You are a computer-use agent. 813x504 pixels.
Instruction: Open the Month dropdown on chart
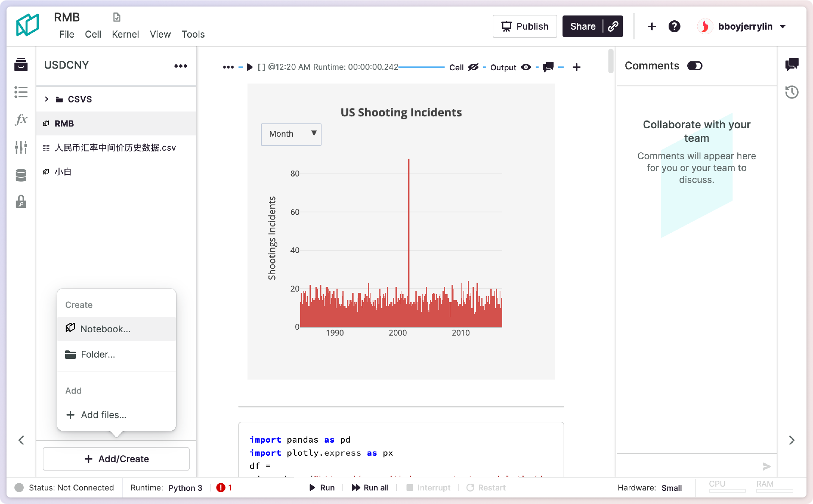coord(291,134)
